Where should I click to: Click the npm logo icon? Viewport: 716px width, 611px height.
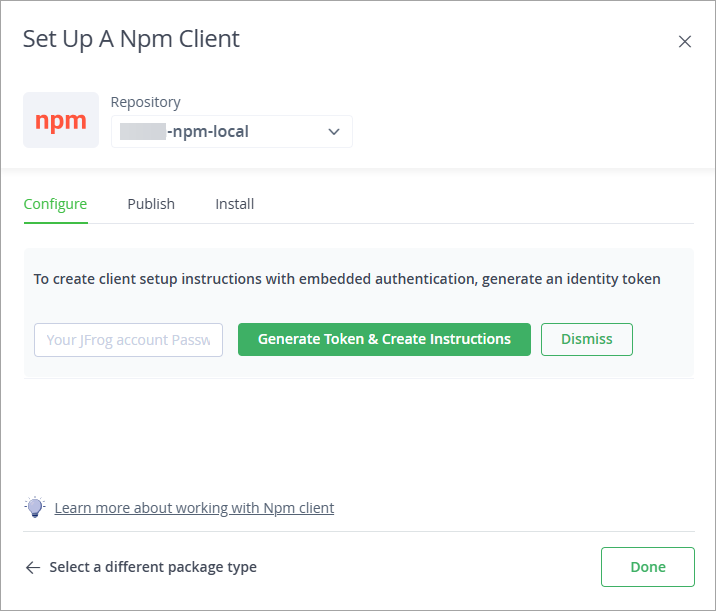point(61,120)
